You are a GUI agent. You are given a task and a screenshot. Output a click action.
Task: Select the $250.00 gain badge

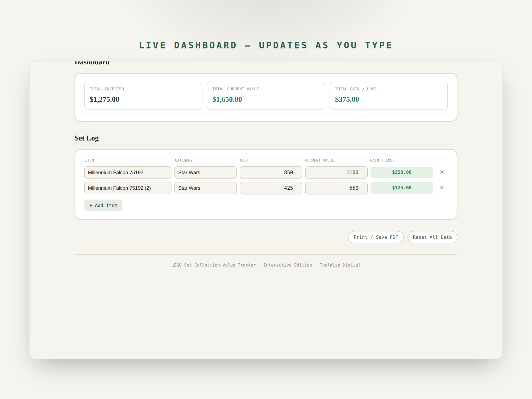pyautogui.click(x=402, y=172)
